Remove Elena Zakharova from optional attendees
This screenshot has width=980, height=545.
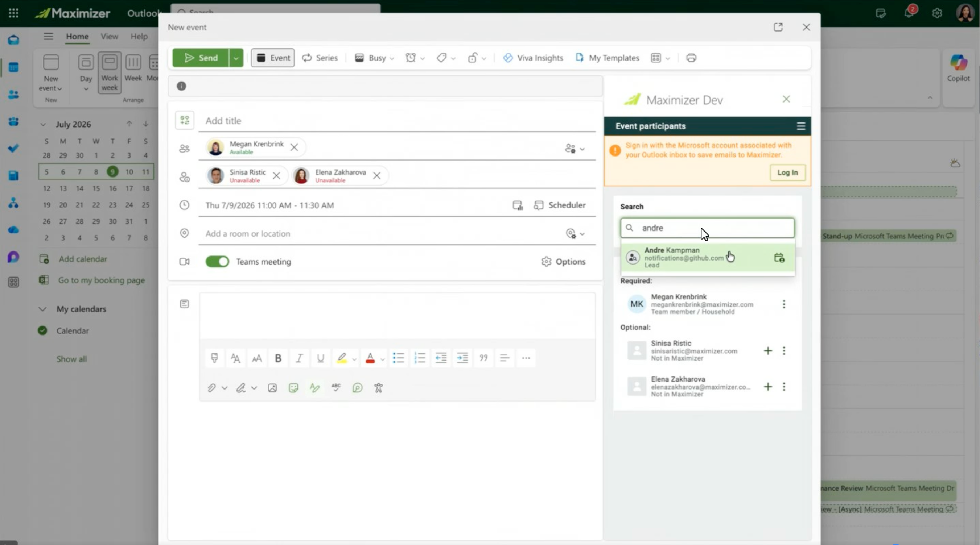(376, 176)
